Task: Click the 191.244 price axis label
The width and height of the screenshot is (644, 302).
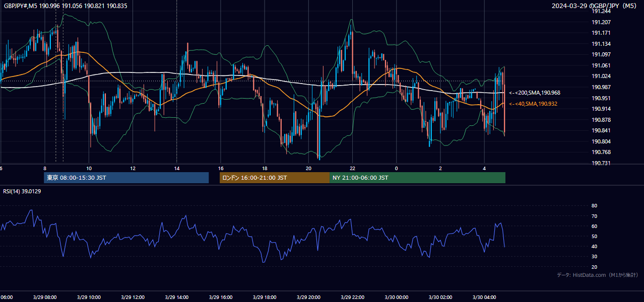Action: (601, 11)
